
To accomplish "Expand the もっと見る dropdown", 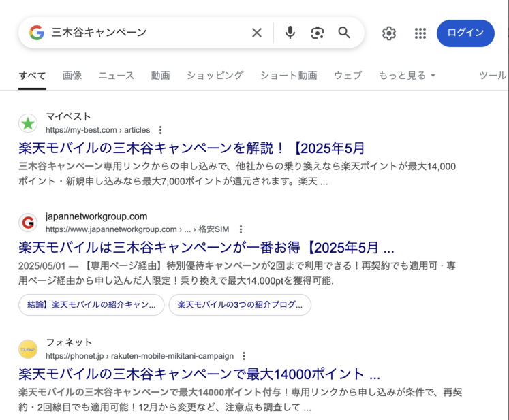I will click(407, 76).
